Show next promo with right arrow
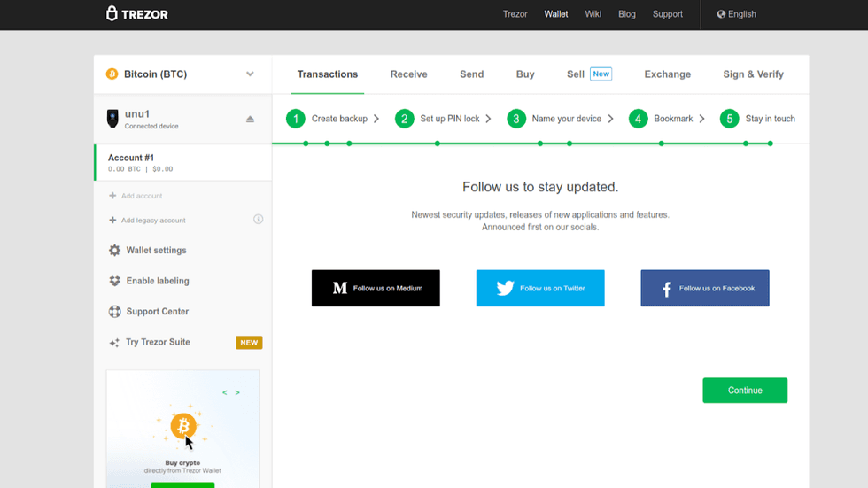This screenshot has width=868, height=488. pyautogui.click(x=237, y=392)
